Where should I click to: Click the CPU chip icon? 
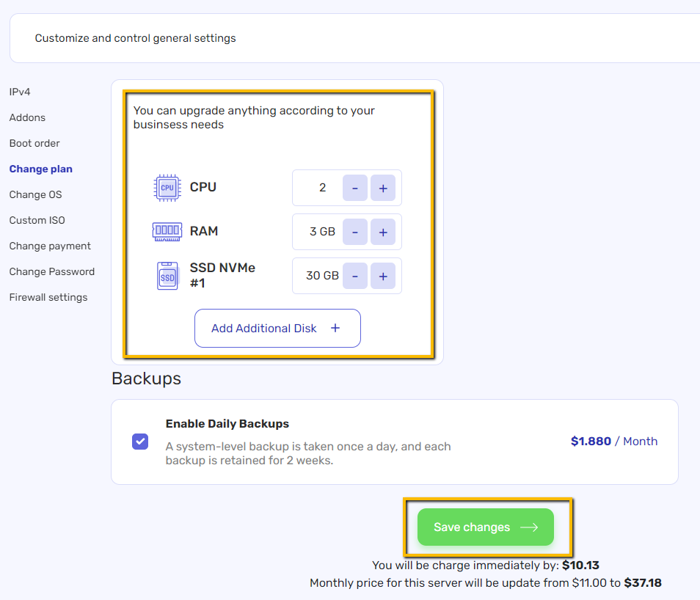coord(167,188)
